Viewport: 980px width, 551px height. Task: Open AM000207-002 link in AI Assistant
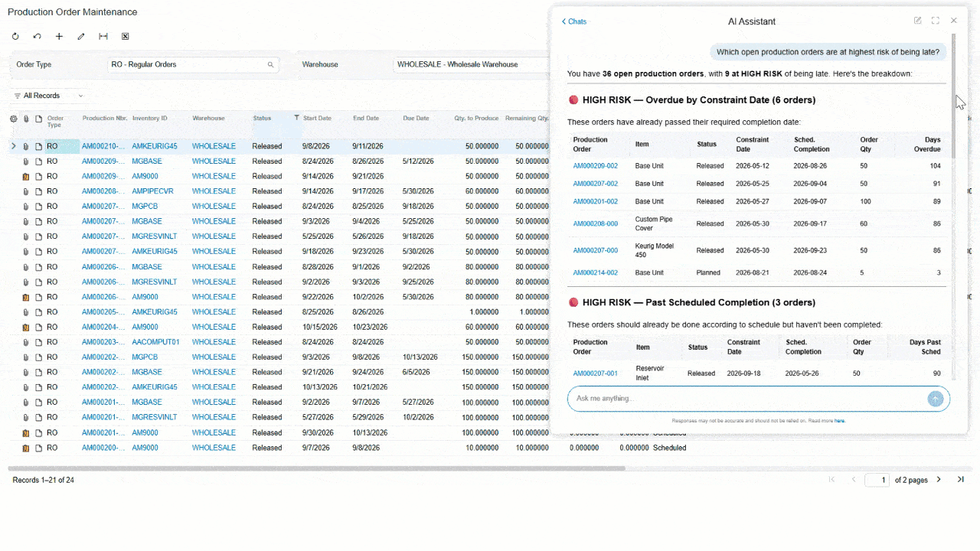595,184
